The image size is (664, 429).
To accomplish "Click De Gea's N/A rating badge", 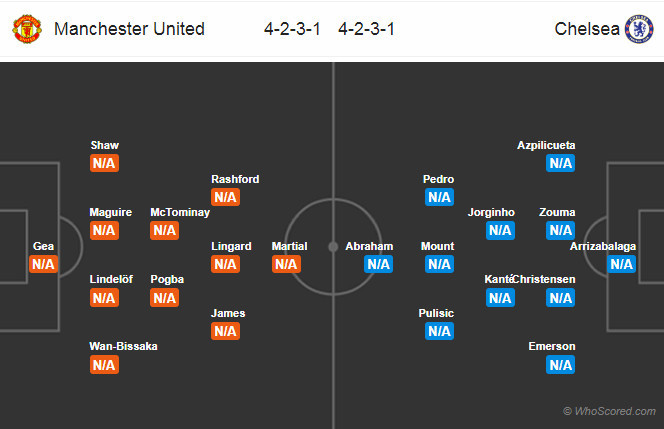I will tap(43, 264).
